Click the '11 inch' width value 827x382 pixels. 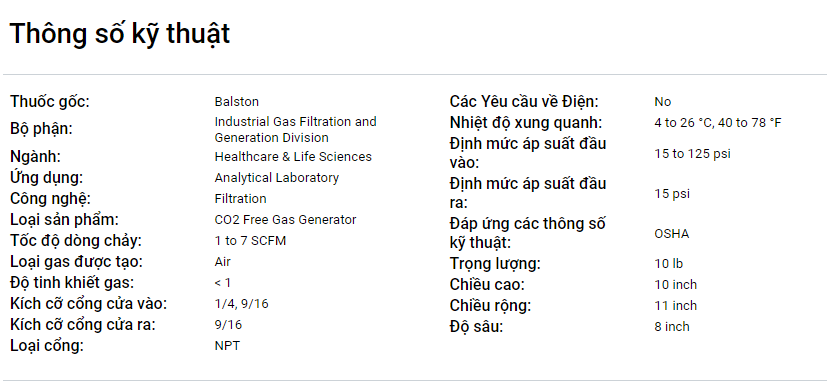click(x=675, y=305)
